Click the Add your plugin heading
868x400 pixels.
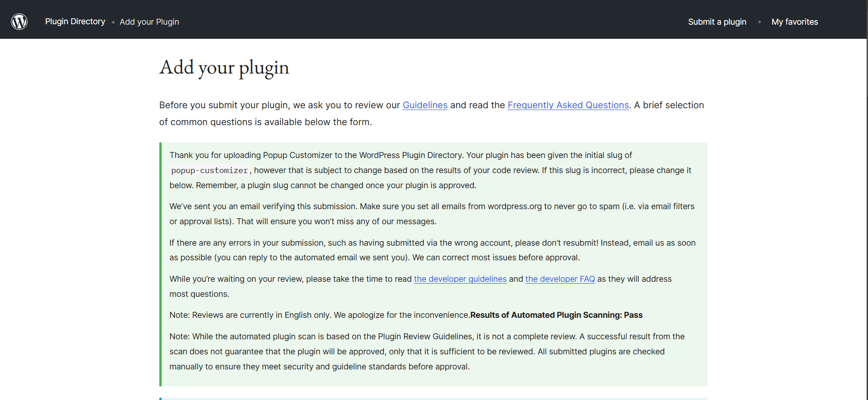point(224,68)
